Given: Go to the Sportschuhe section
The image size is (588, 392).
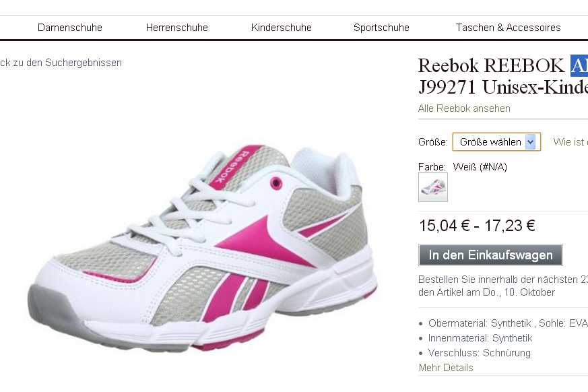Looking at the screenshot, I should point(381,28).
